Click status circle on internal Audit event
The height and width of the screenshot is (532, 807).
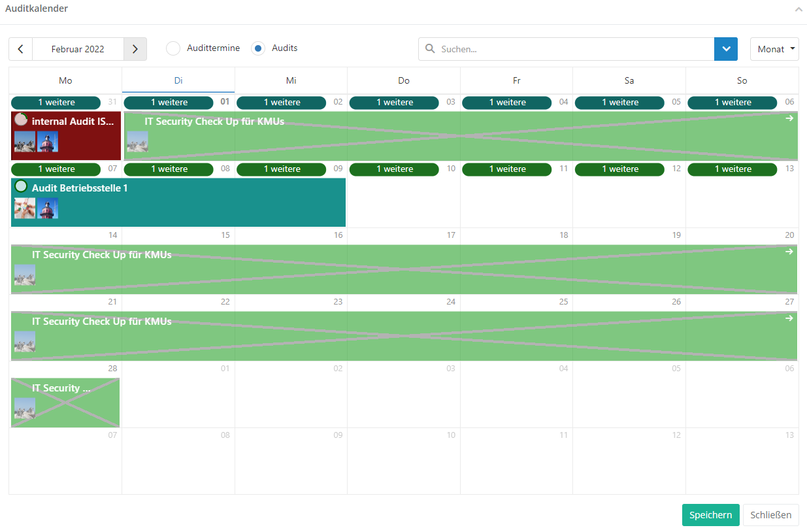(x=21, y=120)
